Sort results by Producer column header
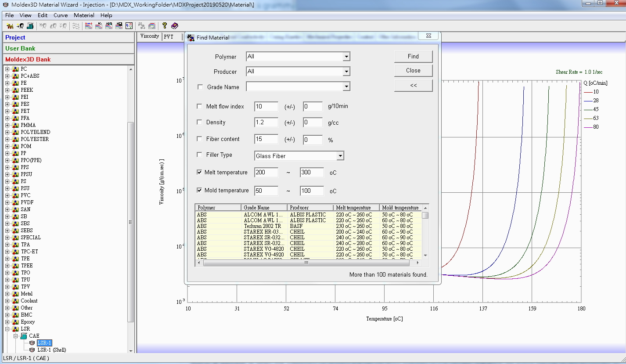Image resolution: width=626 pixels, height=364 pixels. [310, 208]
